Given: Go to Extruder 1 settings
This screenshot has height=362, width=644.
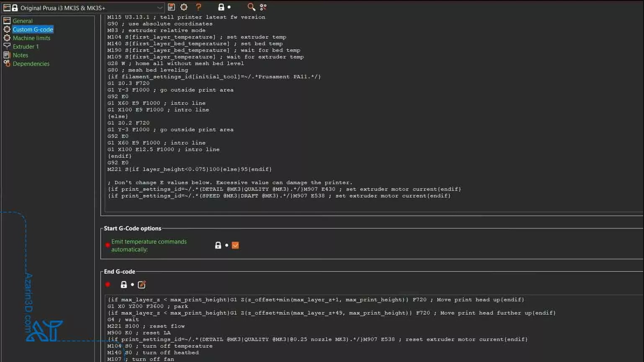Looking at the screenshot, I should pos(26,46).
